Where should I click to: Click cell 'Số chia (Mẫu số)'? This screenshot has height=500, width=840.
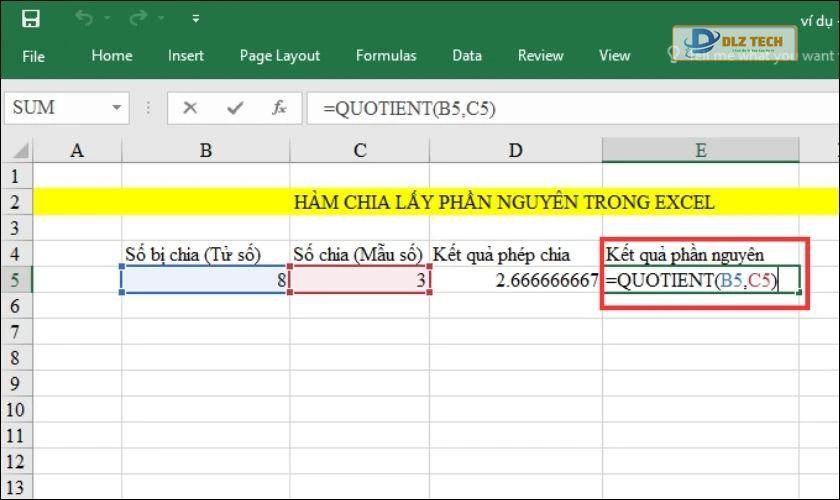coord(360,254)
